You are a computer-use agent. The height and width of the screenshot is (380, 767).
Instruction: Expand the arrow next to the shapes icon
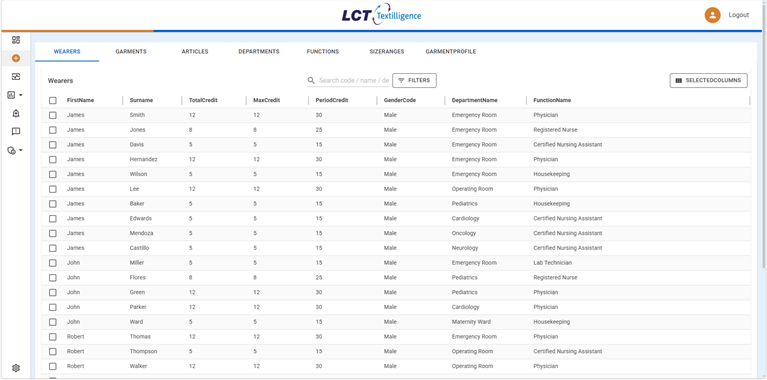point(21,150)
